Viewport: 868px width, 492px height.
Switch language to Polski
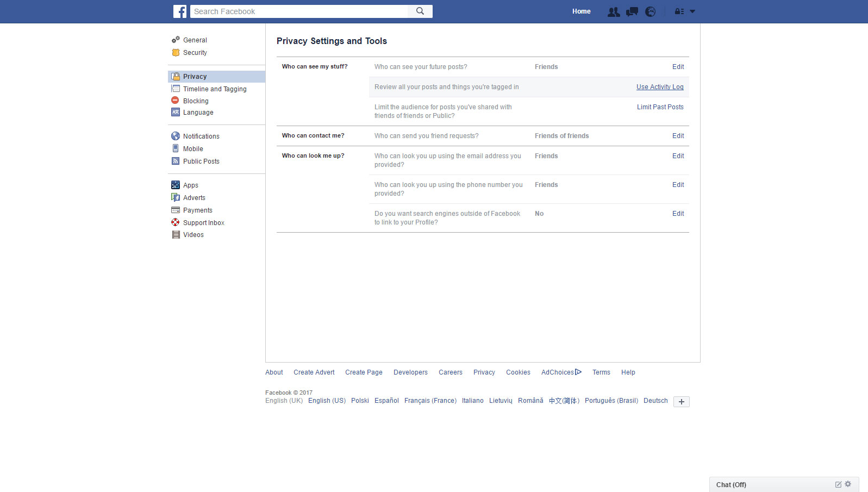point(360,401)
